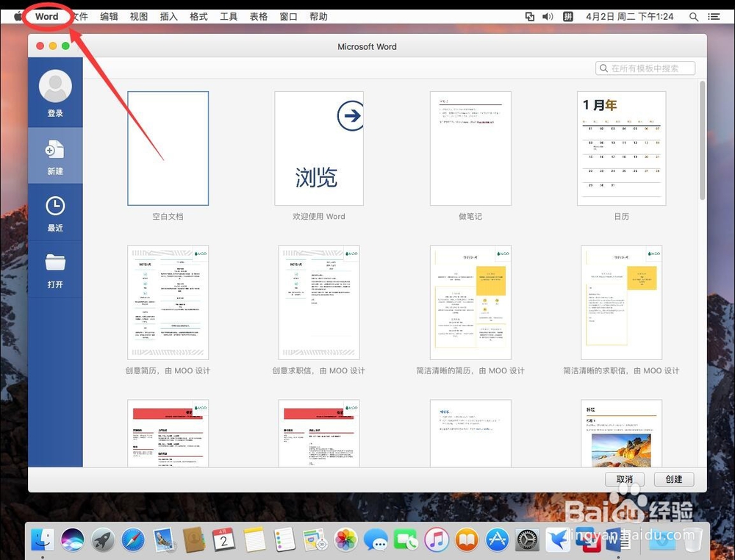The height and width of the screenshot is (560, 735).
Task: Click the 取消 cancel button
Action: [x=624, y=479]
